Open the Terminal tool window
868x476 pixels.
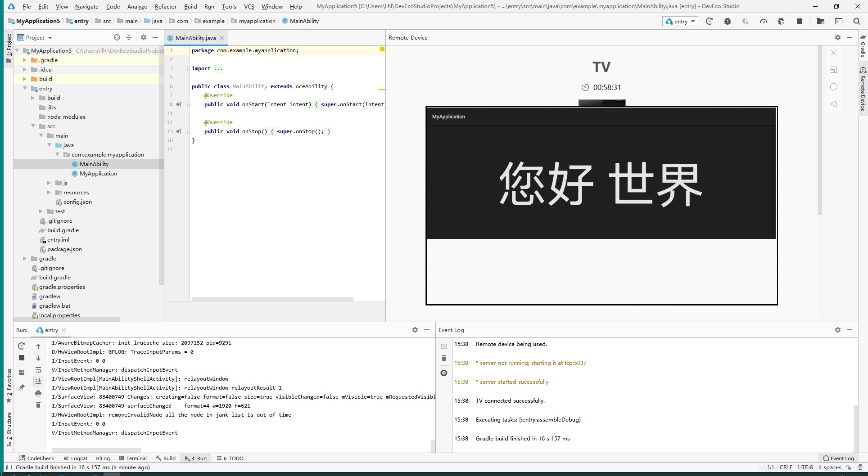click(133, 458)
